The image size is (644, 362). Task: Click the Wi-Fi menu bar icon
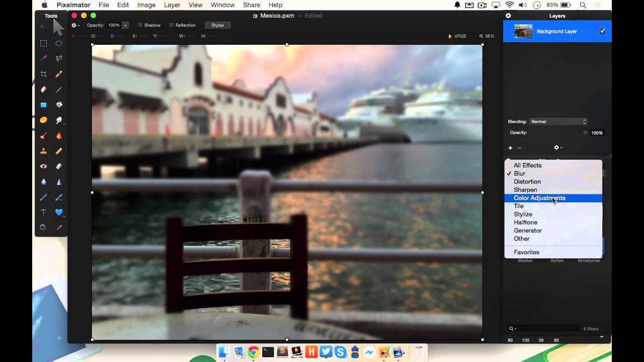pyautogui.click(x=509, y=5)
